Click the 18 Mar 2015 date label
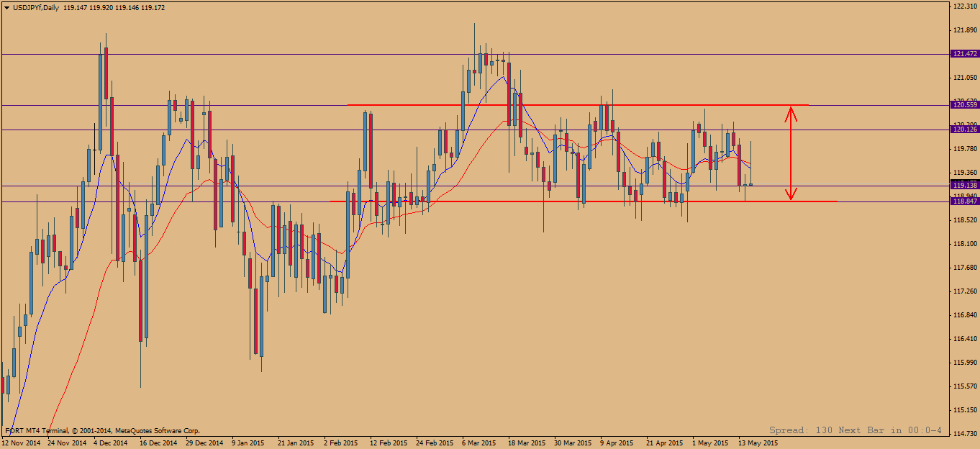Image resolution: width=980 pixels, height=449 pixels. 526,443
